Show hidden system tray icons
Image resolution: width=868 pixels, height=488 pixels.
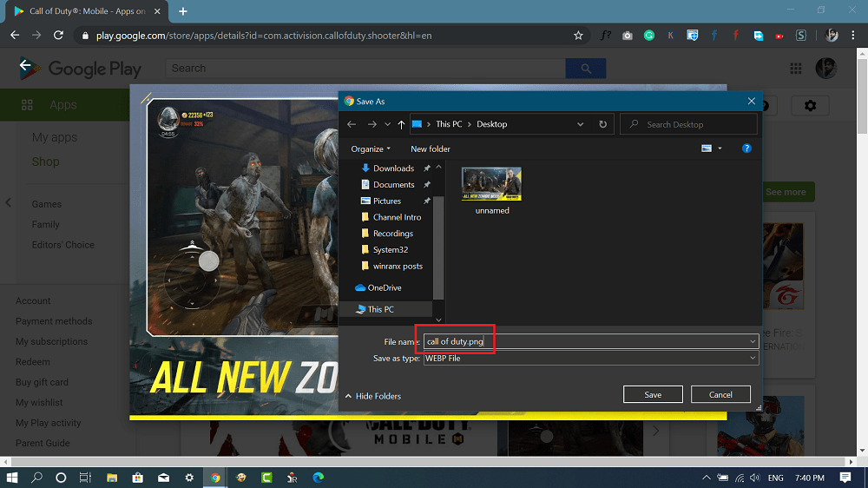click(x=707, y=478)
